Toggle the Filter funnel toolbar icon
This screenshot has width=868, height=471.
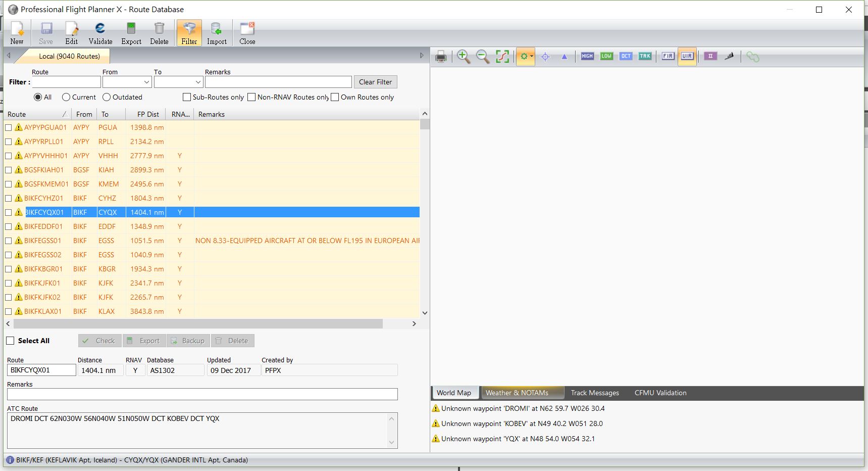pos(189,33)
